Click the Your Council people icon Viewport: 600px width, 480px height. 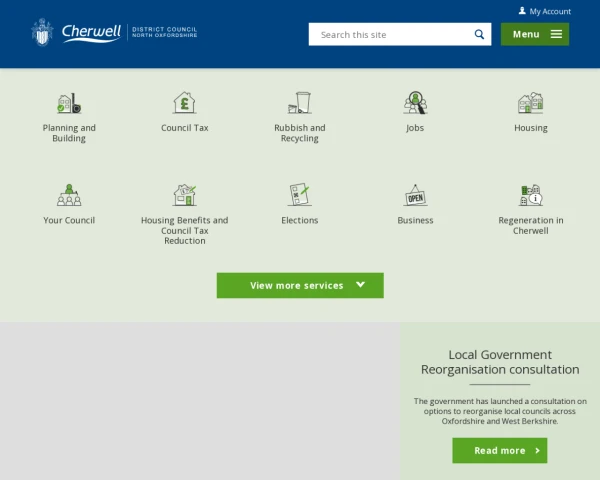pos(69,195)
